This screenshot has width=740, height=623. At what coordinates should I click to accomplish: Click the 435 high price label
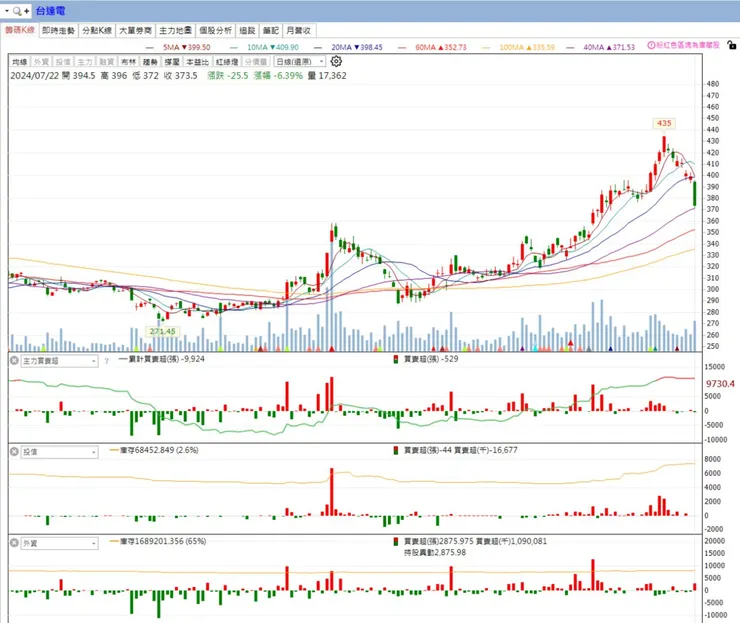click(664, 123)
